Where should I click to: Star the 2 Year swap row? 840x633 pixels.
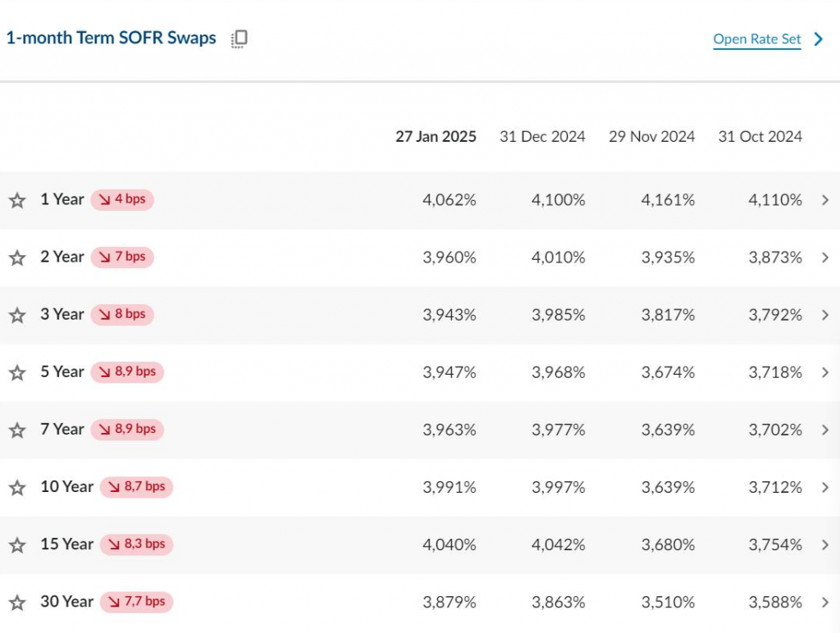pos(17,257)
